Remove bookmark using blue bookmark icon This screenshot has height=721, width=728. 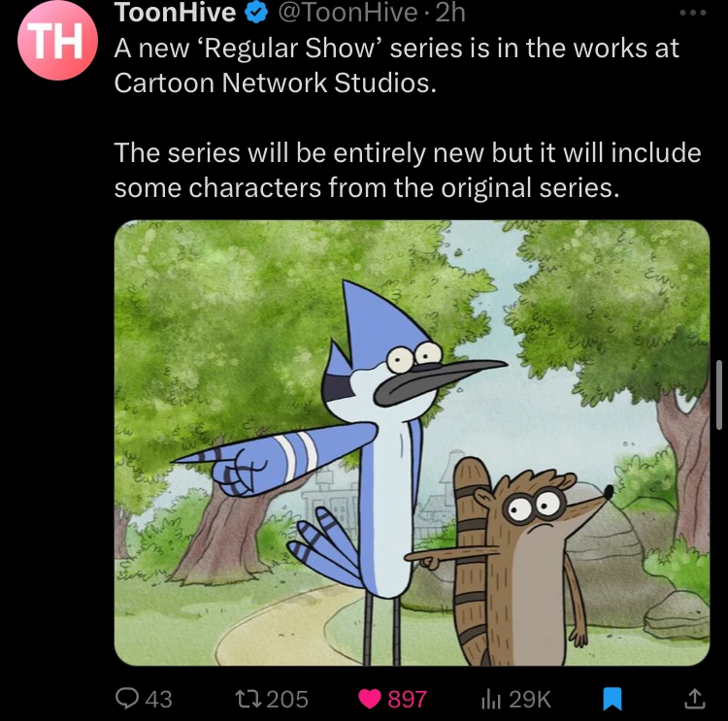point(612,699)
